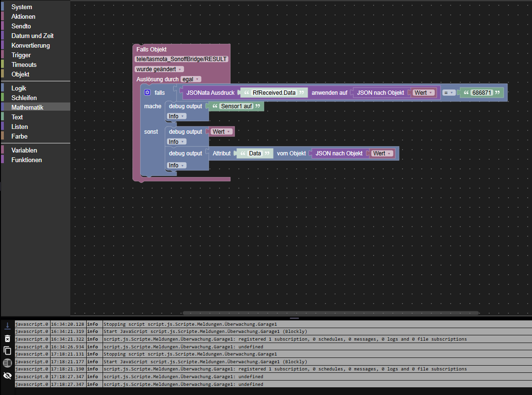The height and width of the screenshot is (395, 532).
Task: Edit the 'Data' attribute text field
Action: 255,153
